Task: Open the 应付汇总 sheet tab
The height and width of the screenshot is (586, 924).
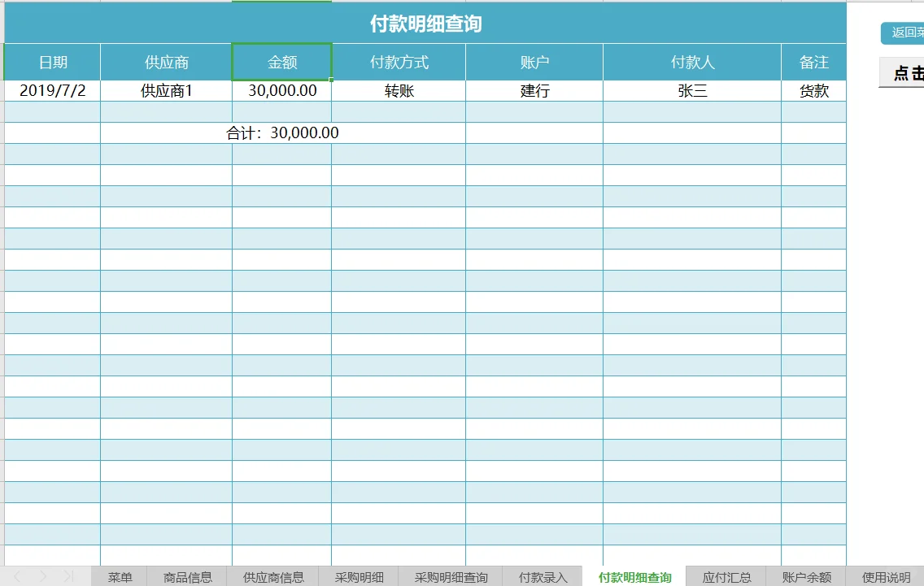Action: (x=726, y=577)
